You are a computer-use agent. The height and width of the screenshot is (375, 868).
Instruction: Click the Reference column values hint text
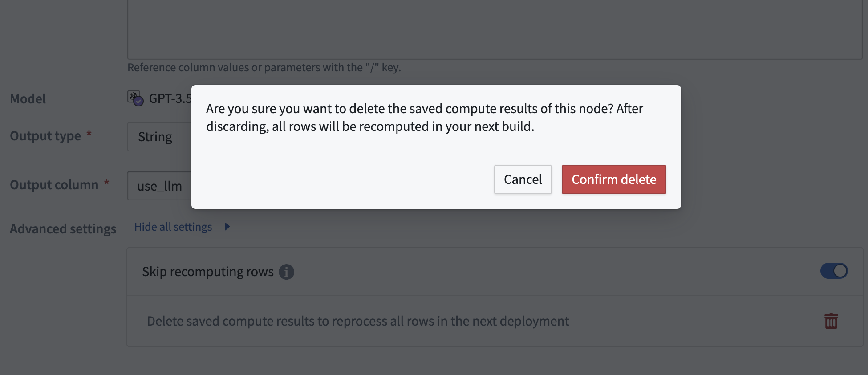pos(264,67)
